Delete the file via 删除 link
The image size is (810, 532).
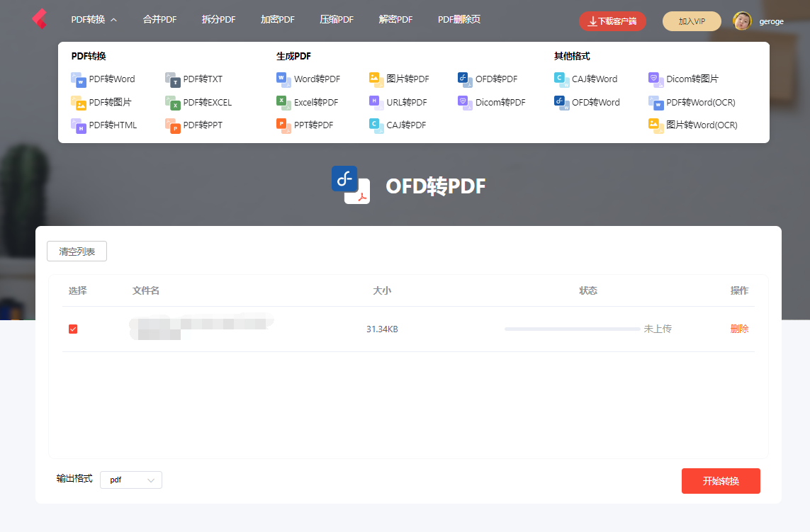coord(739,329)
